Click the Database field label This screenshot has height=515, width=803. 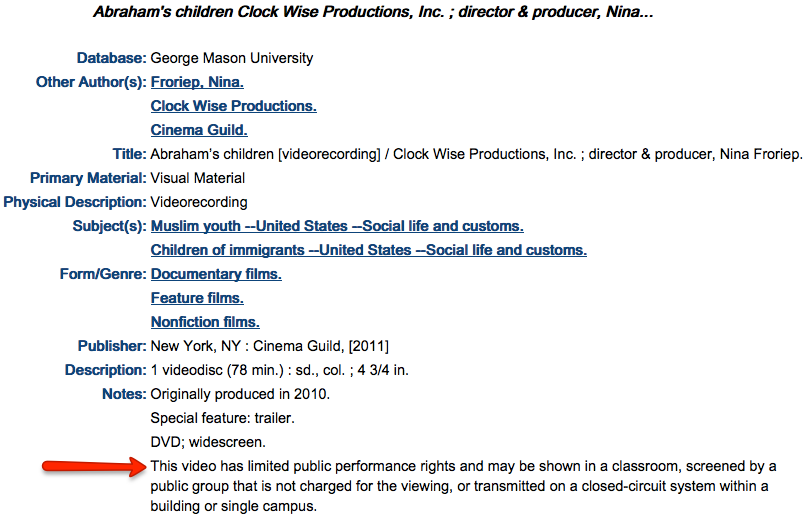(x=112, y=58)
